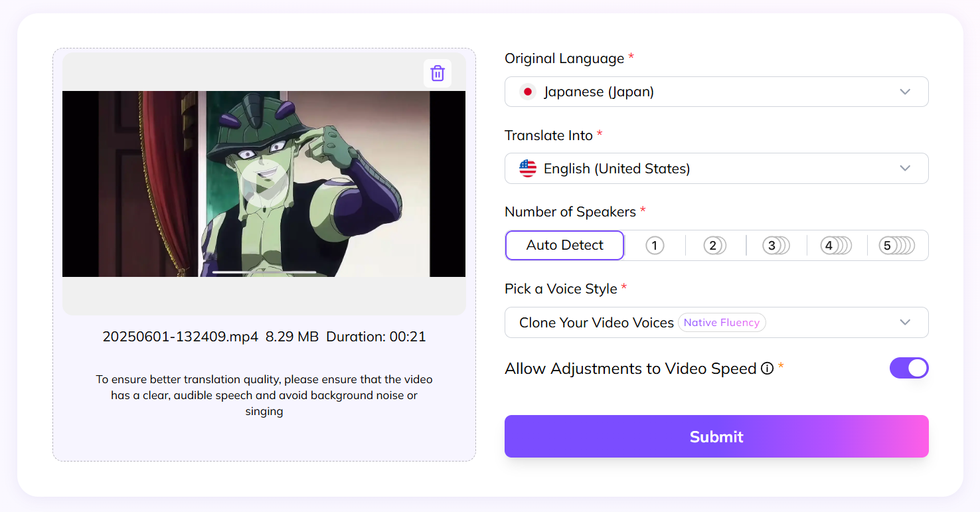
Task: Select Auto Detect speakers option
Action: 564,245
